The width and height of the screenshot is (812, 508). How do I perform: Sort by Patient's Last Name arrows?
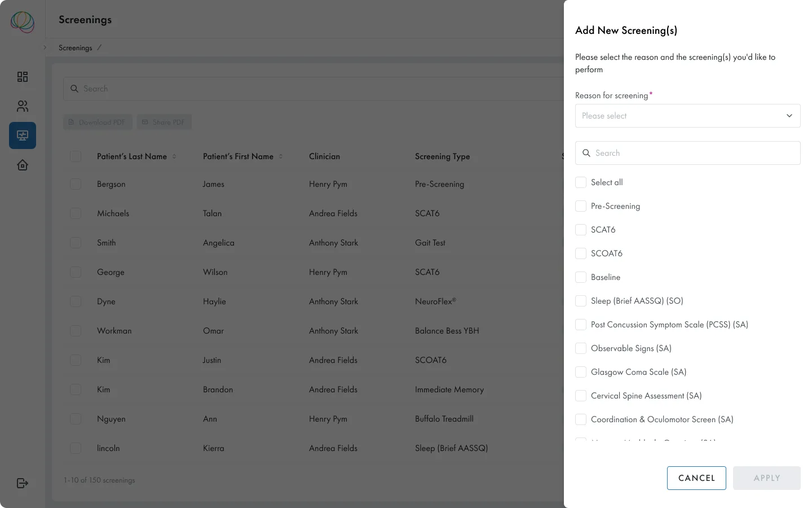(x=174, y=156)
